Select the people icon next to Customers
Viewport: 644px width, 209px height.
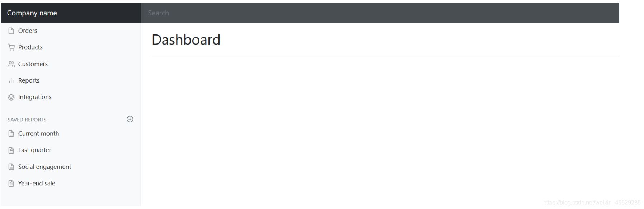tap(11, 64)
